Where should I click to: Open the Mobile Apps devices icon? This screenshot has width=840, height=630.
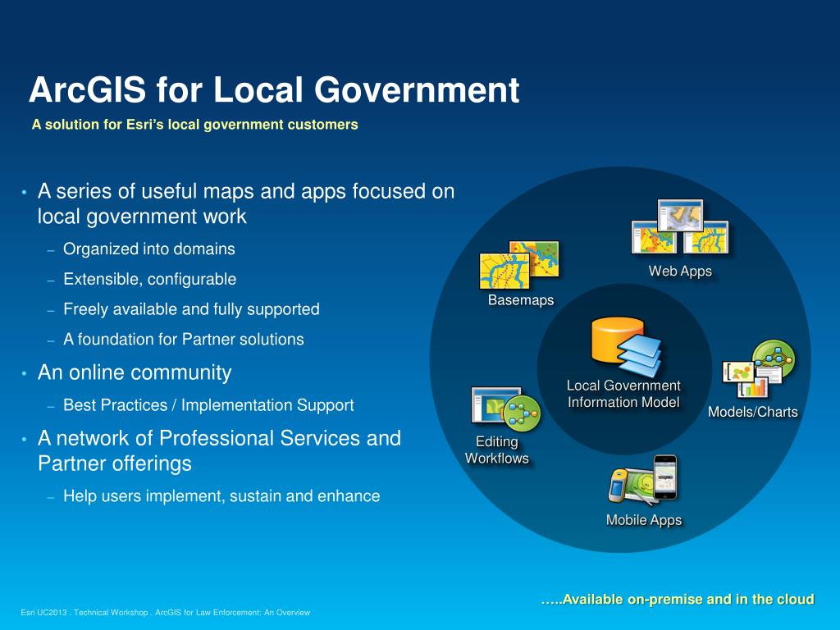(x=643, y=480)
